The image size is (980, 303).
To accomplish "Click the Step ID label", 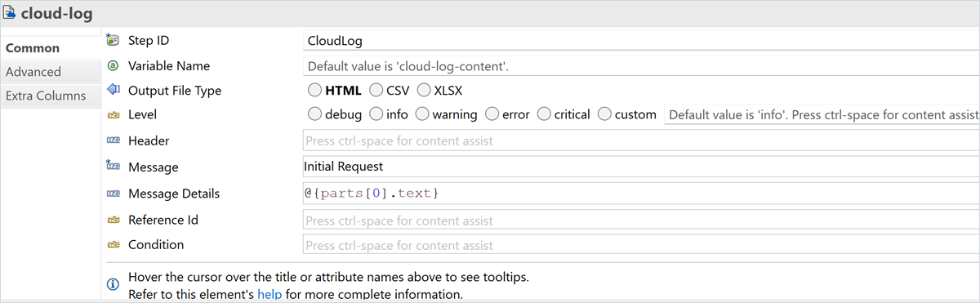I will (149, 40).
